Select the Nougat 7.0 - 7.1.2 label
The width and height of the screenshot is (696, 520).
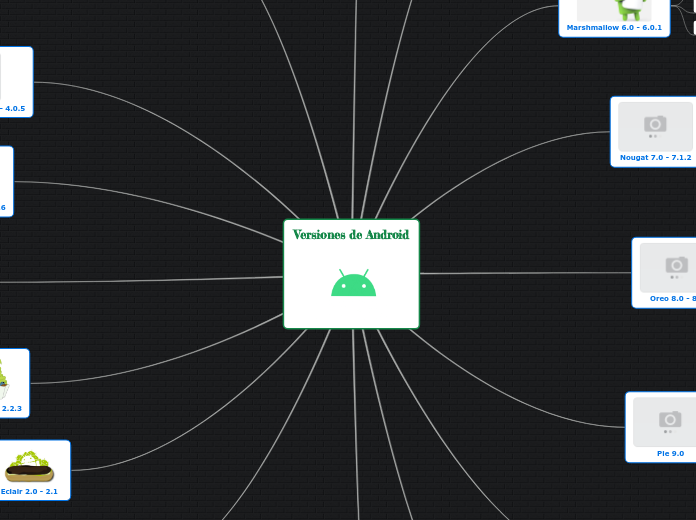coord(656,158)
